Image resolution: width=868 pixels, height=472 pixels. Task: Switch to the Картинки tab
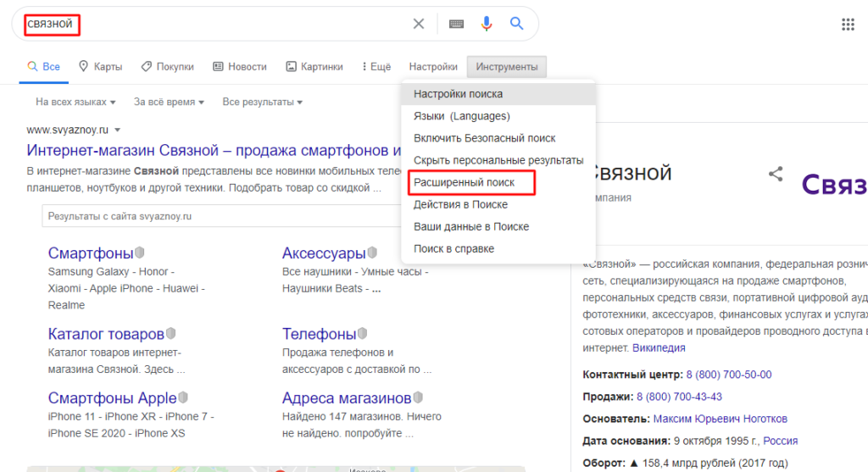(x=314, y=67)
